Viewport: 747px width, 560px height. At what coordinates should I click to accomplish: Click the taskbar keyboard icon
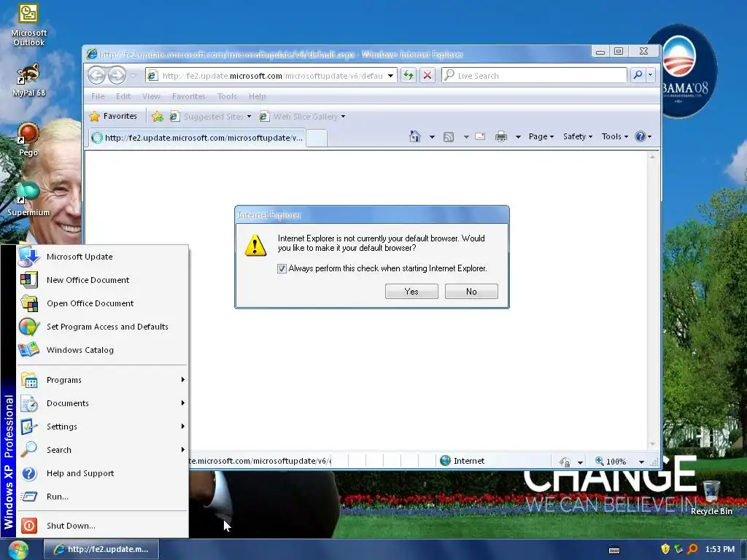click(x=614, y=550)
